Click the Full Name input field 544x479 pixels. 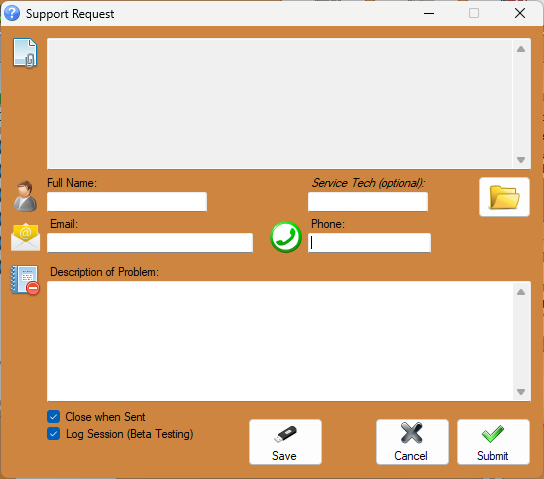point(127,202)
